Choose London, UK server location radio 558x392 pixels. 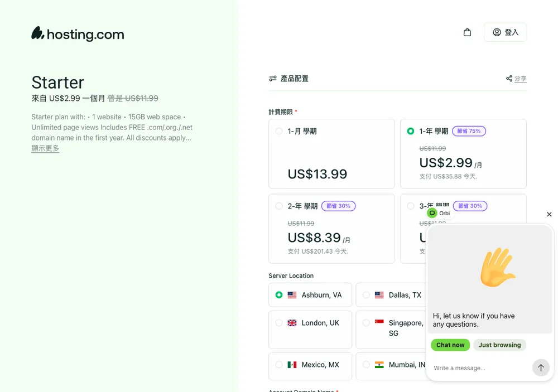[279, 323]
